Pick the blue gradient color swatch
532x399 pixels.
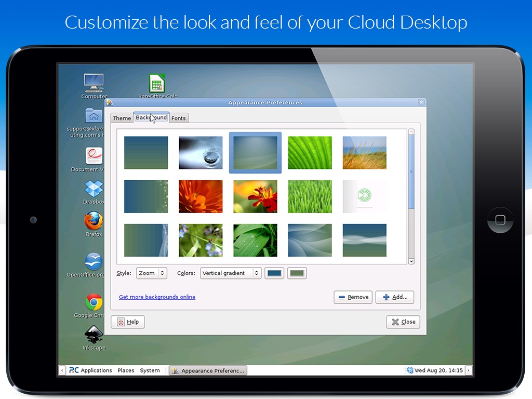point(274,273)
